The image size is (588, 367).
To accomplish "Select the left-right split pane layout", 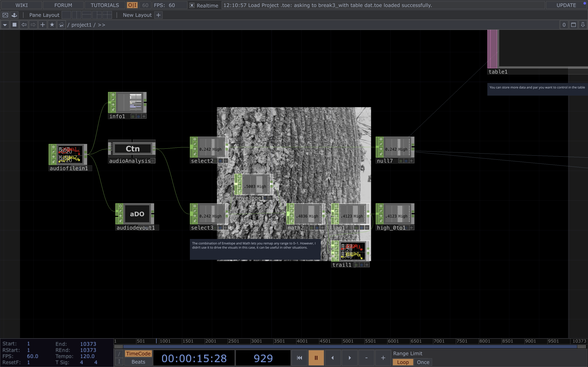I will pyautogui.click(x=77, y=15).
